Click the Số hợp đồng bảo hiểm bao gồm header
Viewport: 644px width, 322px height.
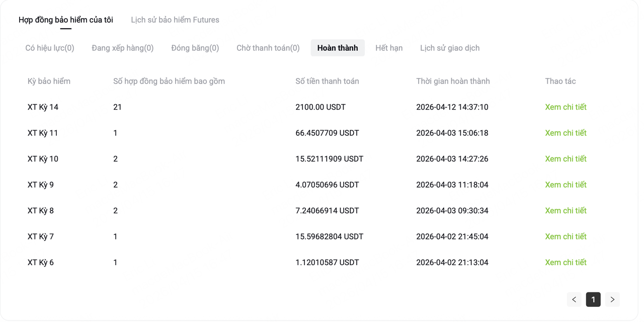tap(169, 82)
